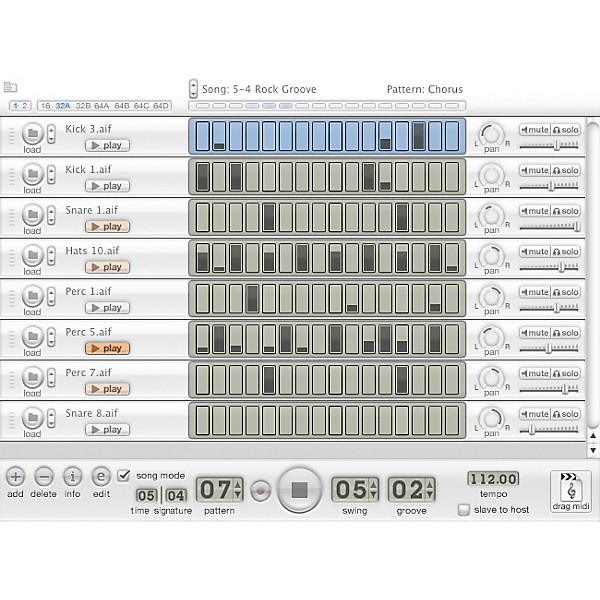The width and height of the screenshot is (600, 600).
Task: Click the drag midi icon
Action: [x=571, y=491]
